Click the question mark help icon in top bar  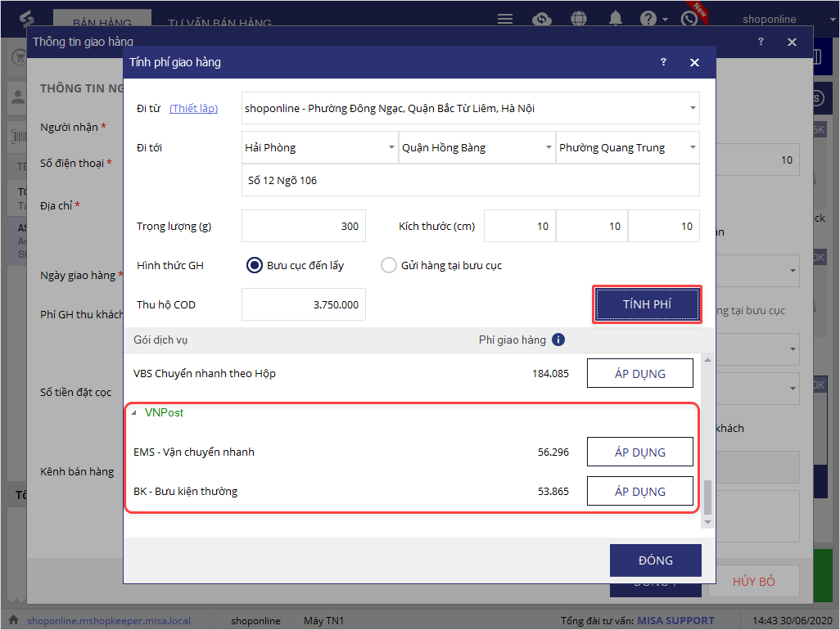coord(648,19)
